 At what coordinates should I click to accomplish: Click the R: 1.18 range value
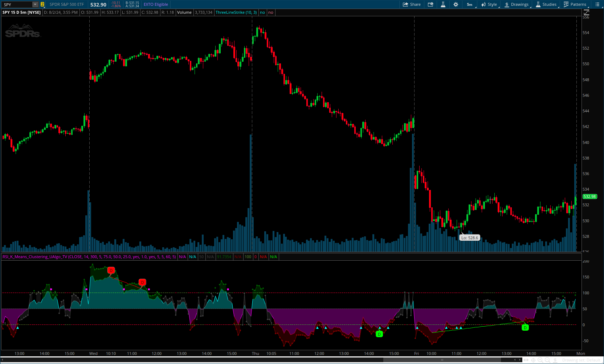(168, 12)
